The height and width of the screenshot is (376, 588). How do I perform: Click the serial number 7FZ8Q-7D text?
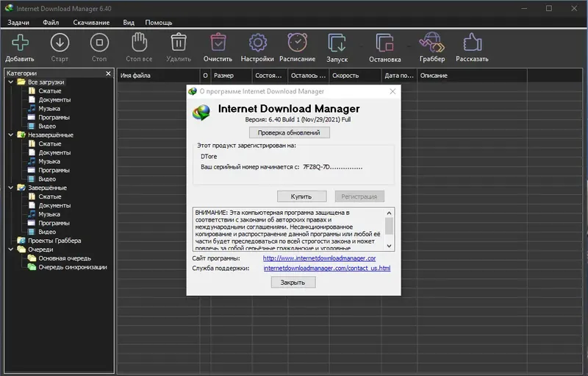pos(333,167)
